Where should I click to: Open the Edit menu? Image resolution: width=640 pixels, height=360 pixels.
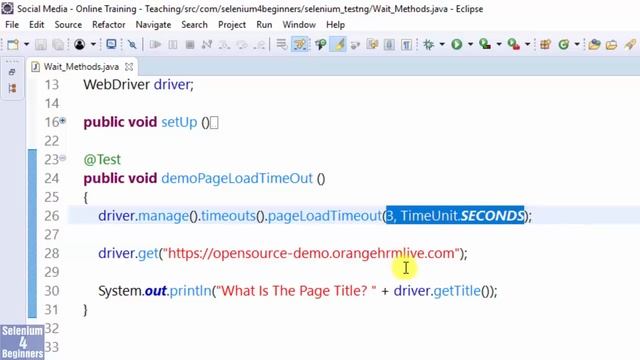pos(36,24)
